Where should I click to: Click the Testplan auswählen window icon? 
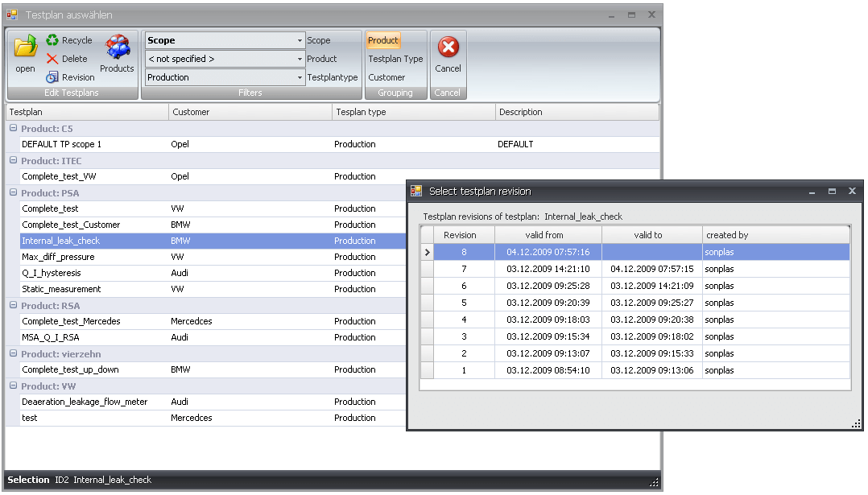point(12,14)
